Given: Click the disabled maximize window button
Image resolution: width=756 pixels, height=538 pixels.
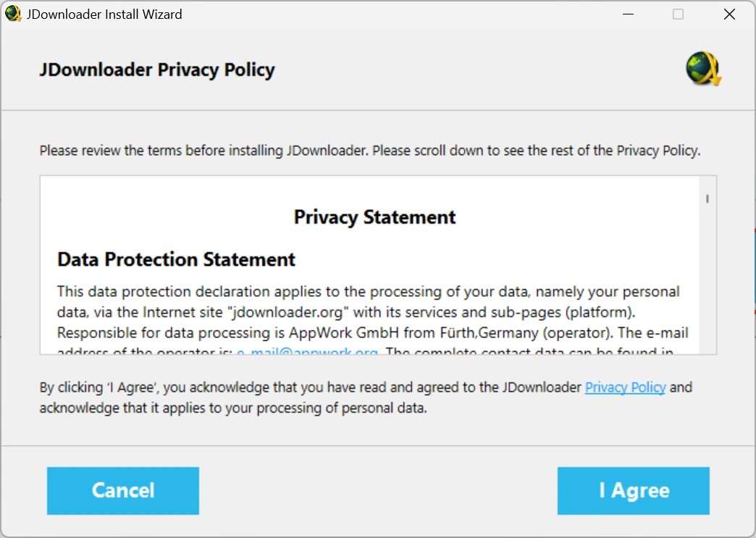Looking at the screenshot, I should coord(678,14).
